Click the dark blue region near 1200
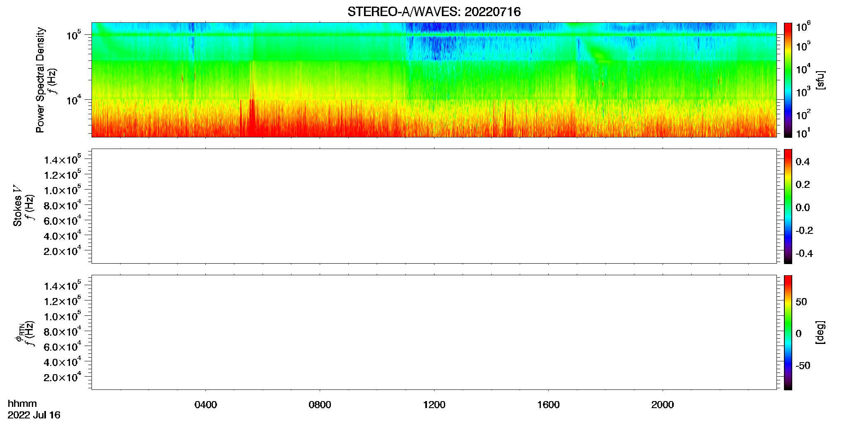Viewport: 868px width, 447px height. [437, 48]
